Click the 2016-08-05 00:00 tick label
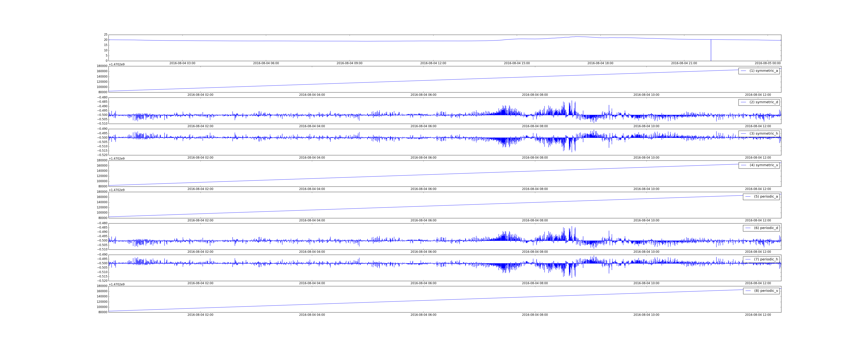The width and height of the screenshot is (868, 347). click(x=767, y=63)
